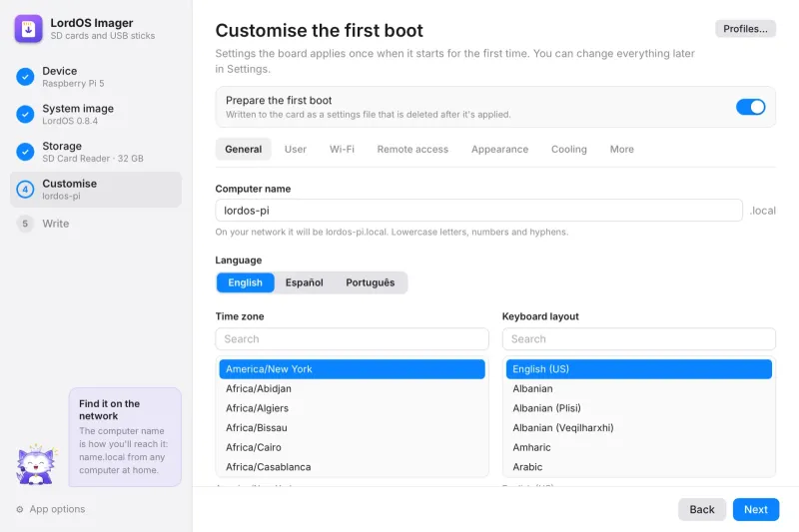Click the Back button
This screenshot has height=532, width=799.
[702, 510]
